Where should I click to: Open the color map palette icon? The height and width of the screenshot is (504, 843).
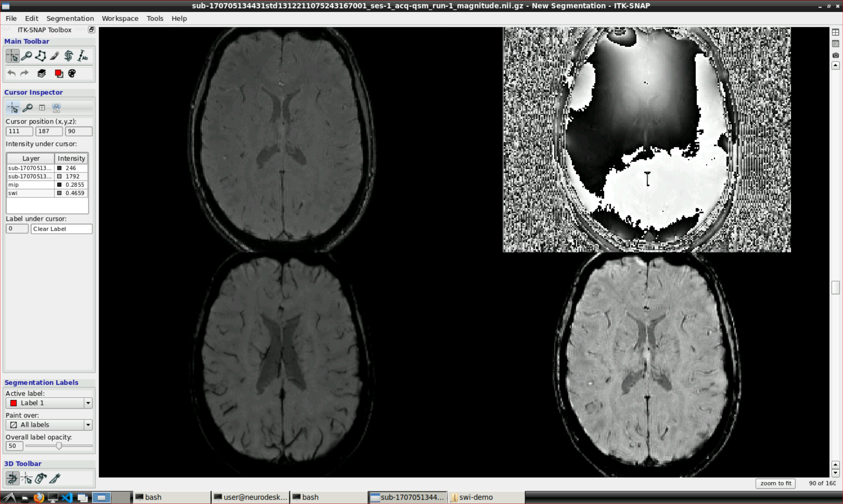[72, 73]
